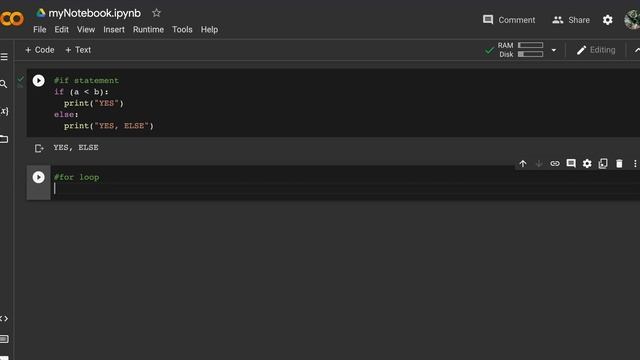Open Find and replace sidebar

[x=4, y=84]
